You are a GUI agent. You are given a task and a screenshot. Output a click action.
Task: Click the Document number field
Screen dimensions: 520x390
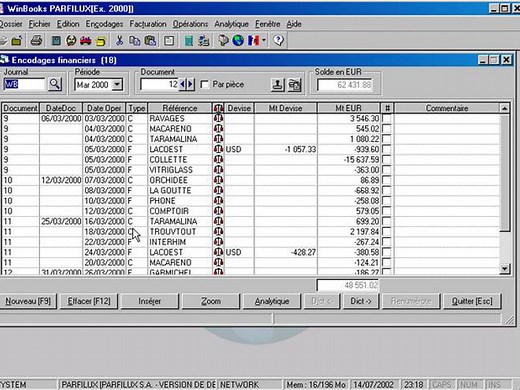coord(159,84)
